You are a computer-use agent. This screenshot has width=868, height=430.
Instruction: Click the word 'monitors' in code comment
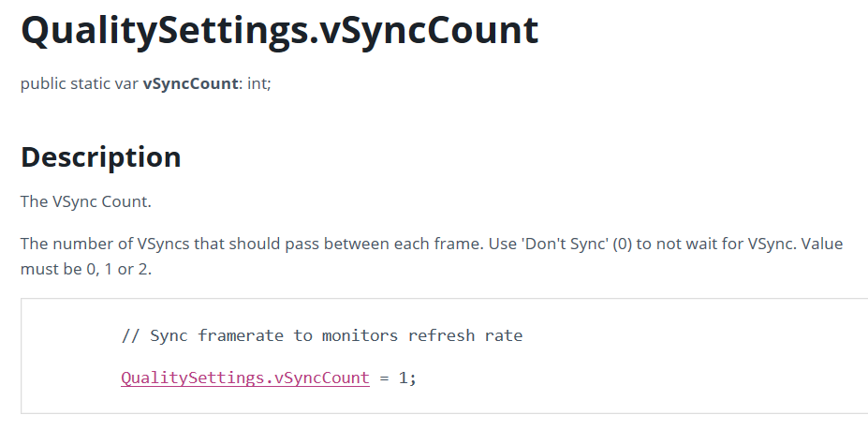[360, 335]
